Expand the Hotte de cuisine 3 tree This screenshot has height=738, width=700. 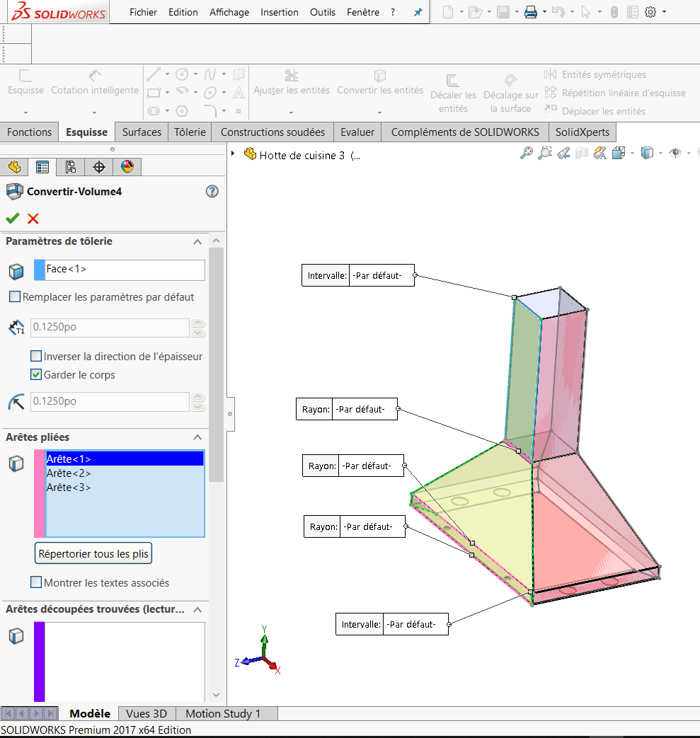pyautogui.click(x=233, y=154)
